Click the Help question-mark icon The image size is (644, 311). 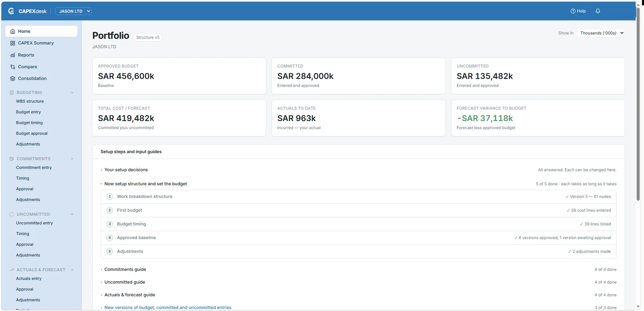click(x=573, y=11)
